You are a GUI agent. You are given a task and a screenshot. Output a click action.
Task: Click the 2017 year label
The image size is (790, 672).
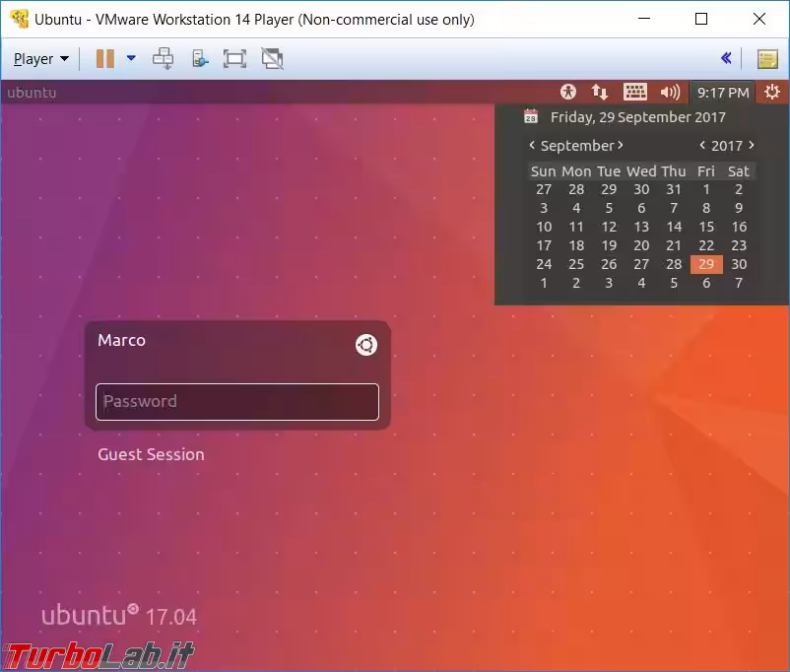727,146
